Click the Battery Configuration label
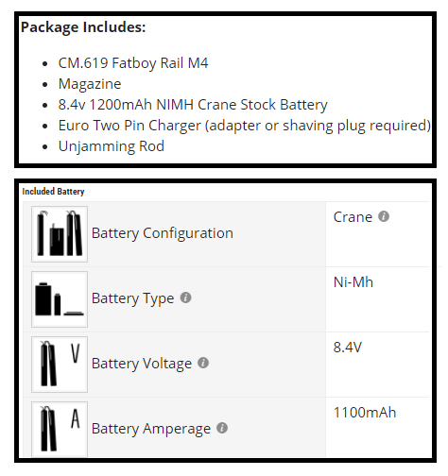Viewport: 448px width, 476px height. click(x=163, y=233)
